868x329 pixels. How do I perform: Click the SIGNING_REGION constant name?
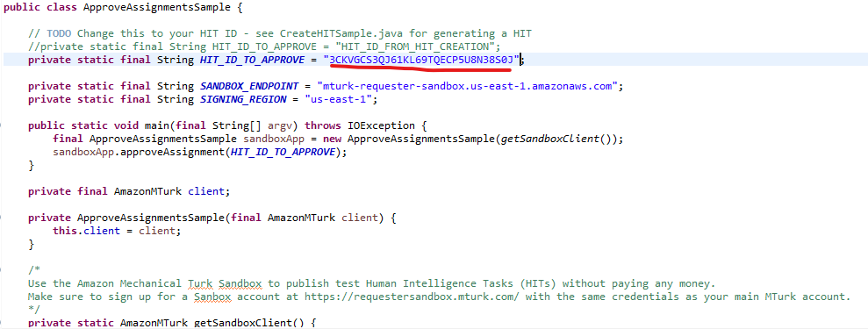click(x=242, y=99)
